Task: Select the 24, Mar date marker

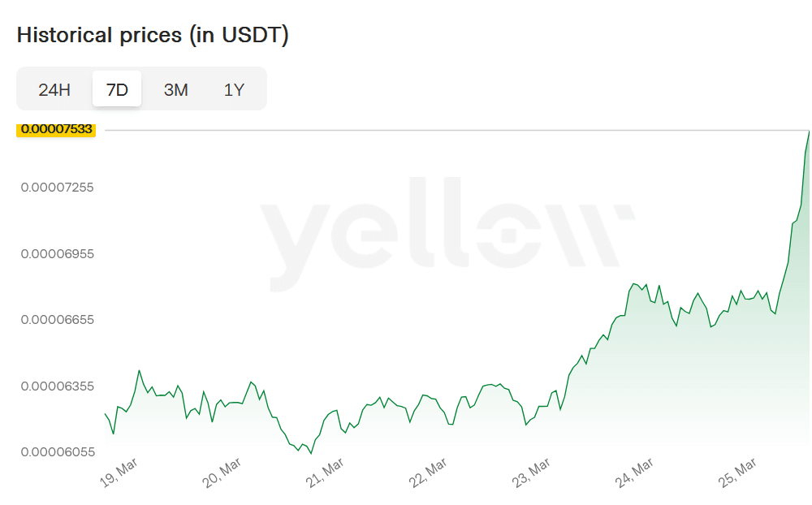Action: [634, 473]
